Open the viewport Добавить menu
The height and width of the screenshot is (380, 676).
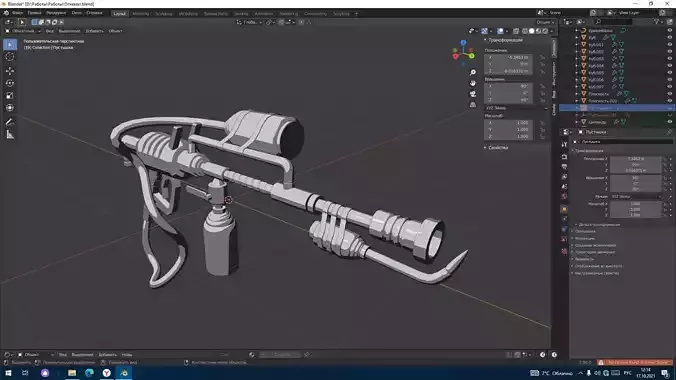coord(94,31)
